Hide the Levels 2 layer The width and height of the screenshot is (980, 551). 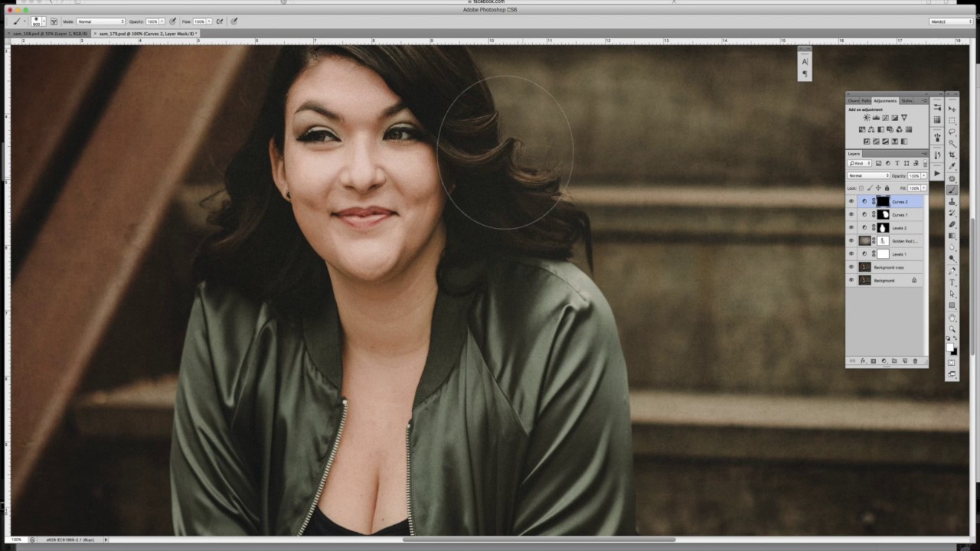point(851,228)
